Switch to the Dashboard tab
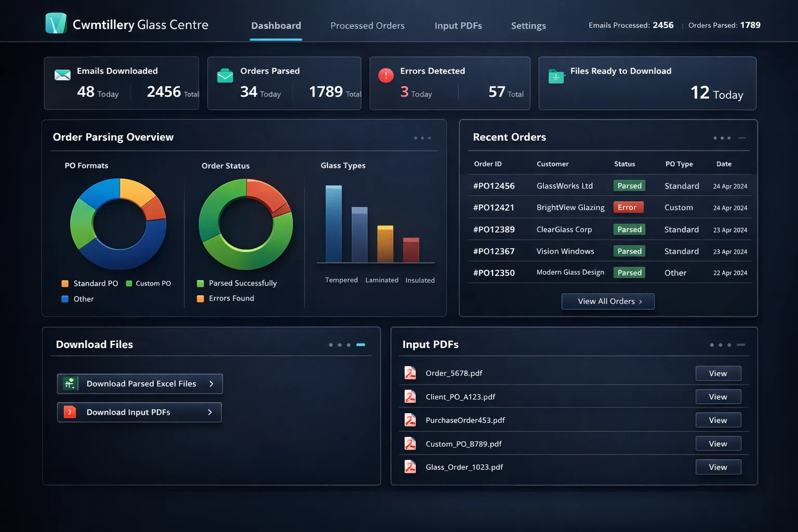798x532 pixels. pos(276,25)
